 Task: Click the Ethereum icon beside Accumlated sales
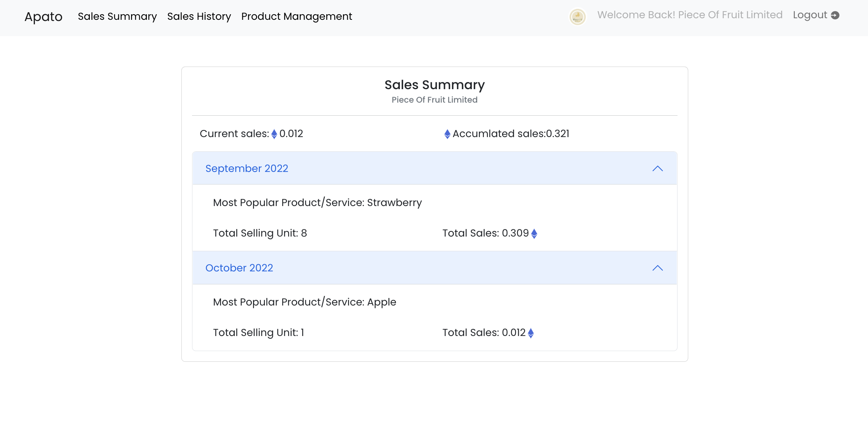447,134
